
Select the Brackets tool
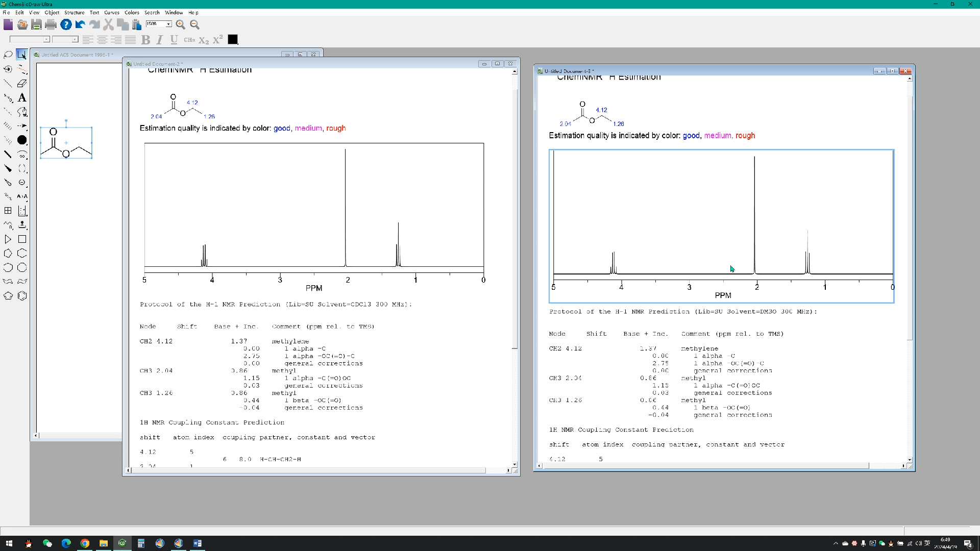click(x=22, y=168)
